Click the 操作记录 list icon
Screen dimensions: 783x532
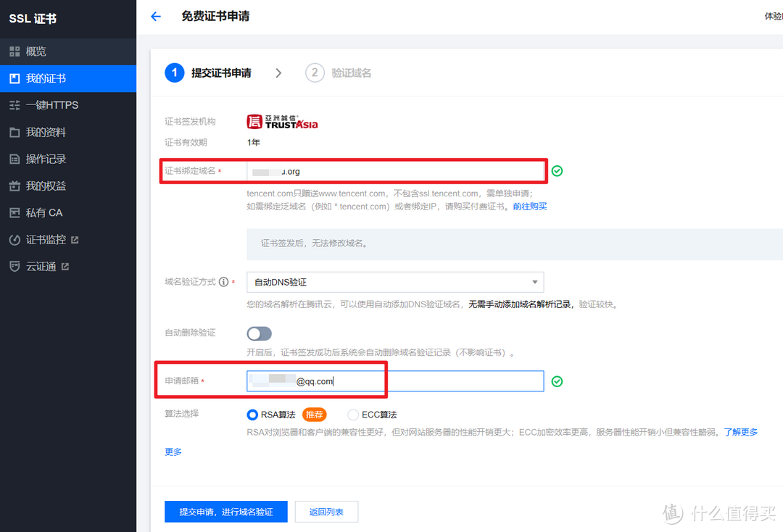(14, 159)
